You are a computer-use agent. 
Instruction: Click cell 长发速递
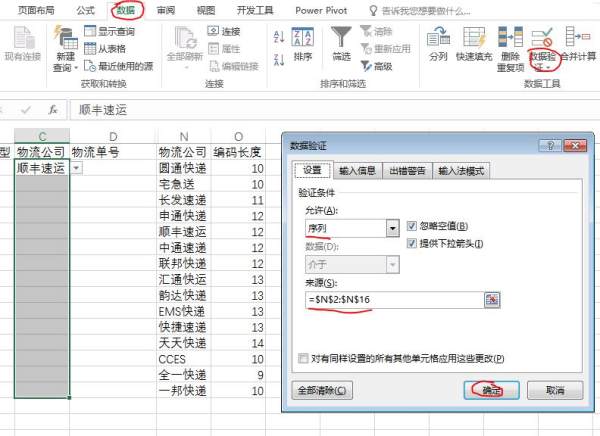[x=184, y=200]
